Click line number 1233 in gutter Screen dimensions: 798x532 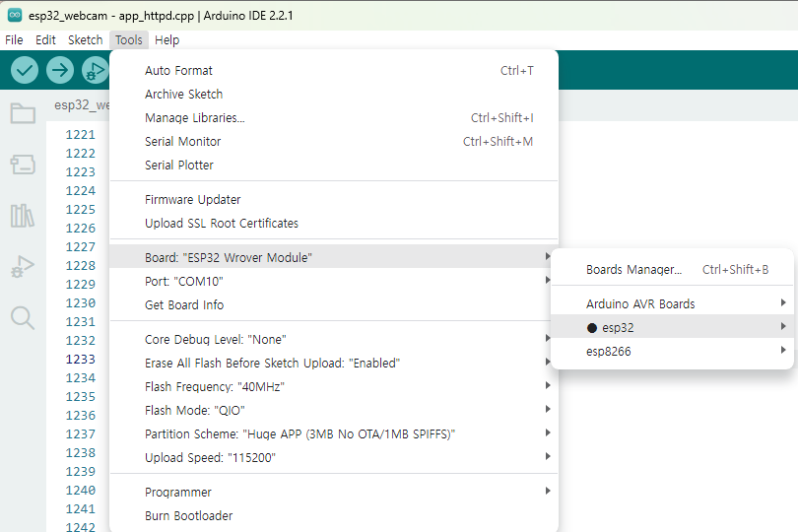click(x=81, y=359)
